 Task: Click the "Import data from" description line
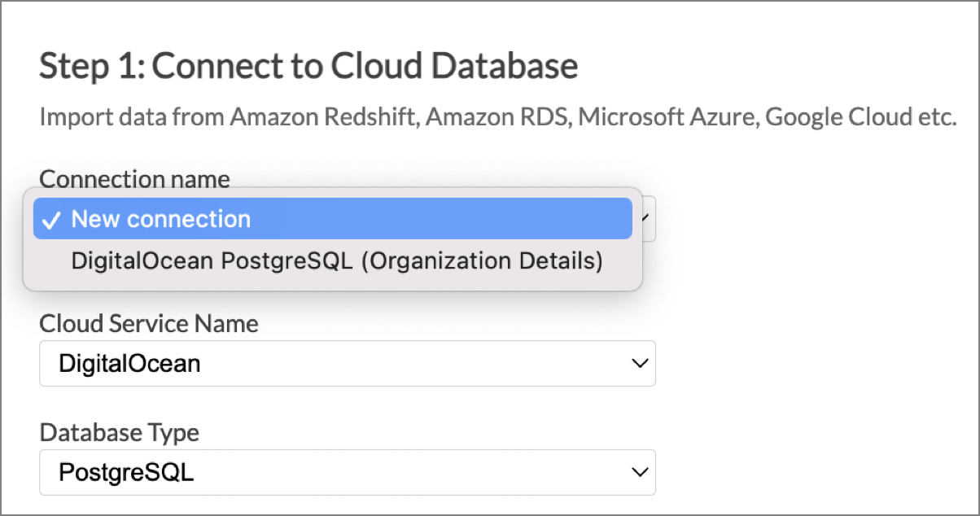[497, 117]
